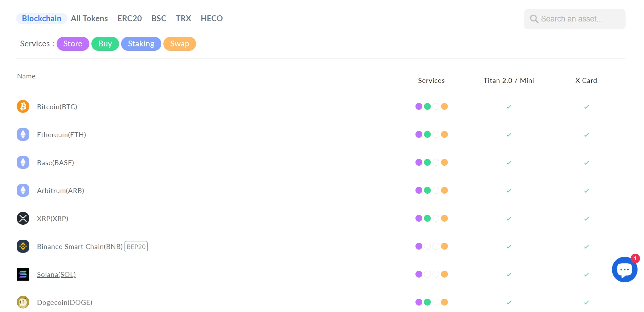Viewport: 644px width, 312px height.
Task: Click the X Card checkmark for Bitcoin
Action: pos(586,107)
